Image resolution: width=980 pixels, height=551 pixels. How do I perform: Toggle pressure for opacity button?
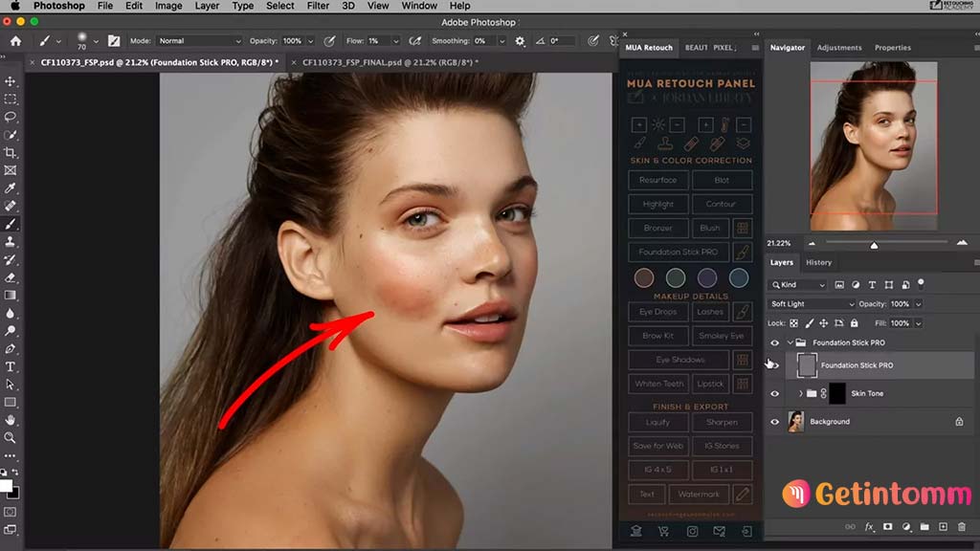pyautogui.click(x=329, y=41)
